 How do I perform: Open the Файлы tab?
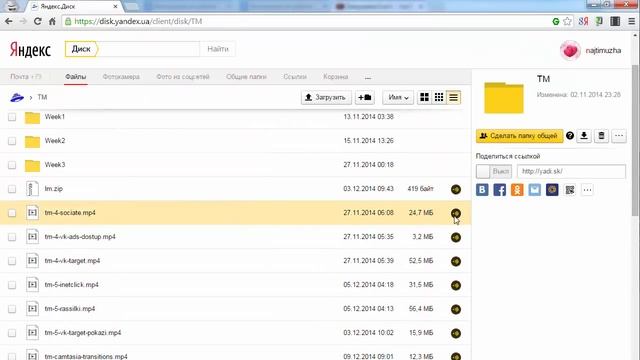76,77
